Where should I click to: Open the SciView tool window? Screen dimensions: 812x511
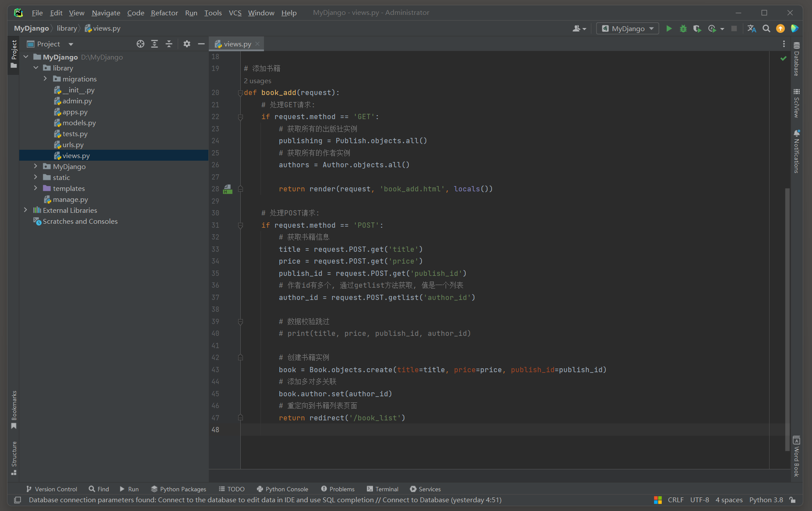click(x=797, y=103)
